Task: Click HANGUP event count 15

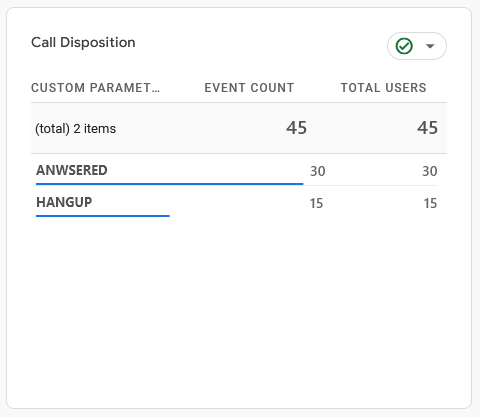Action: (316, 203)
